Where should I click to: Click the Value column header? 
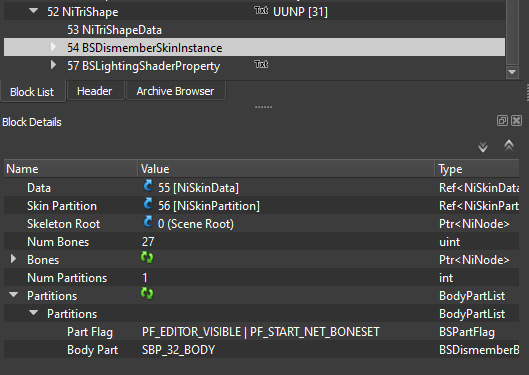click(x=286, y=169)
